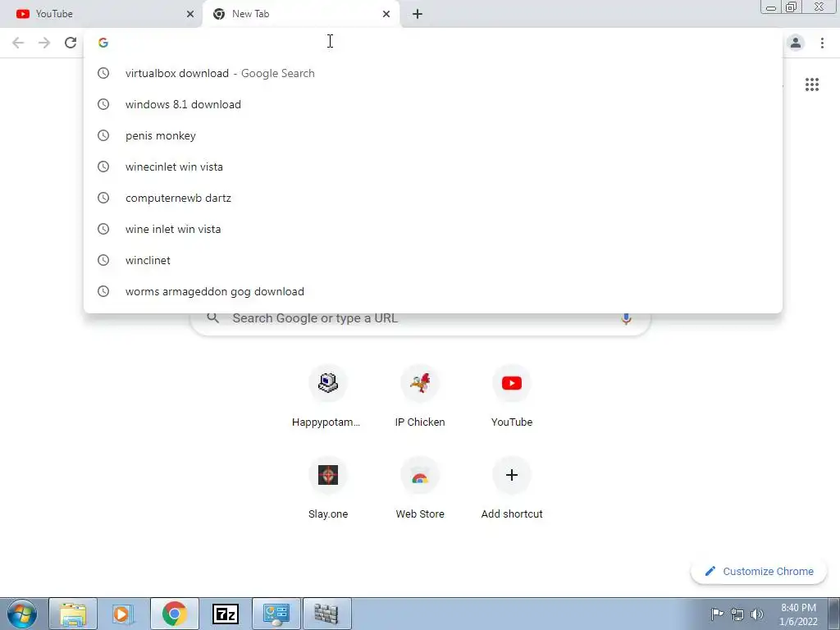Open the Control Panel taskbar icon
The image size is (840, 630).
click(276, 614)
